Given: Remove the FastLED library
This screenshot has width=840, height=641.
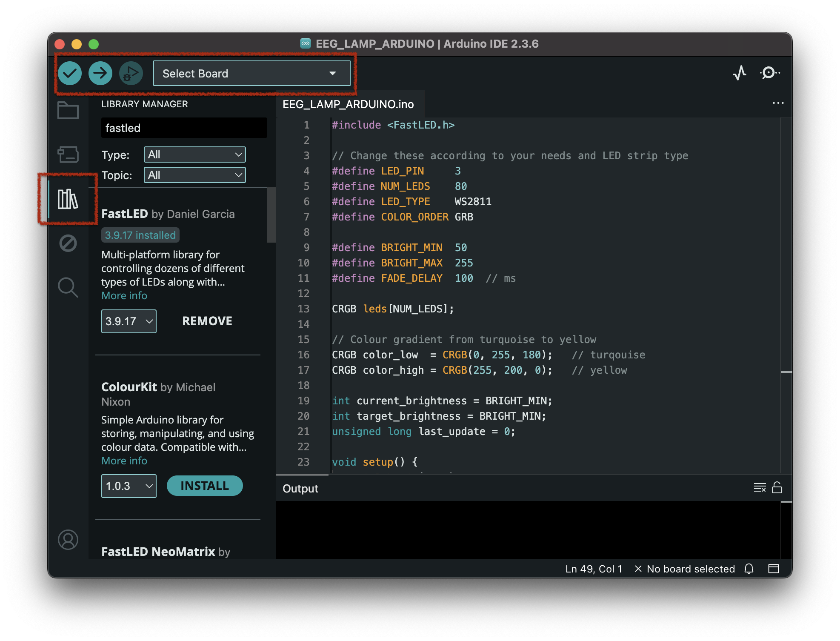Looking at the screenshot, I should [207, 321].
